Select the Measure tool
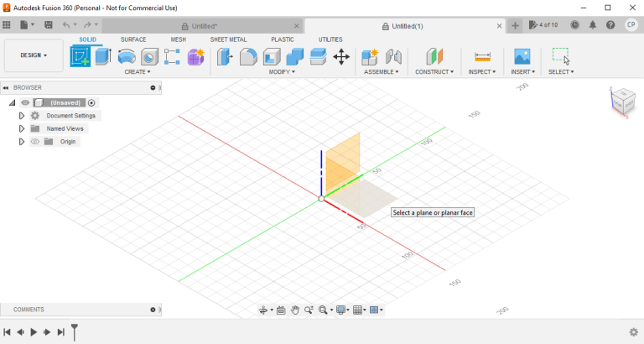644x344 pixels. [482, 56]
